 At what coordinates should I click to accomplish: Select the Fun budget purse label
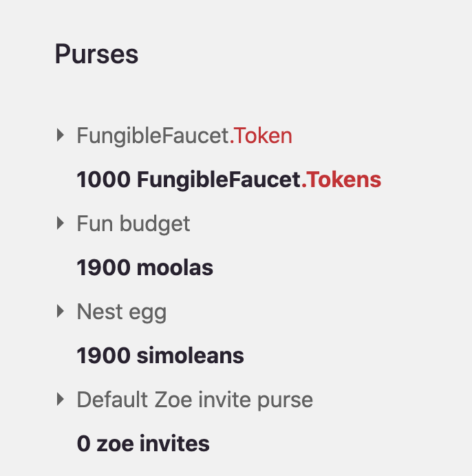133,224
